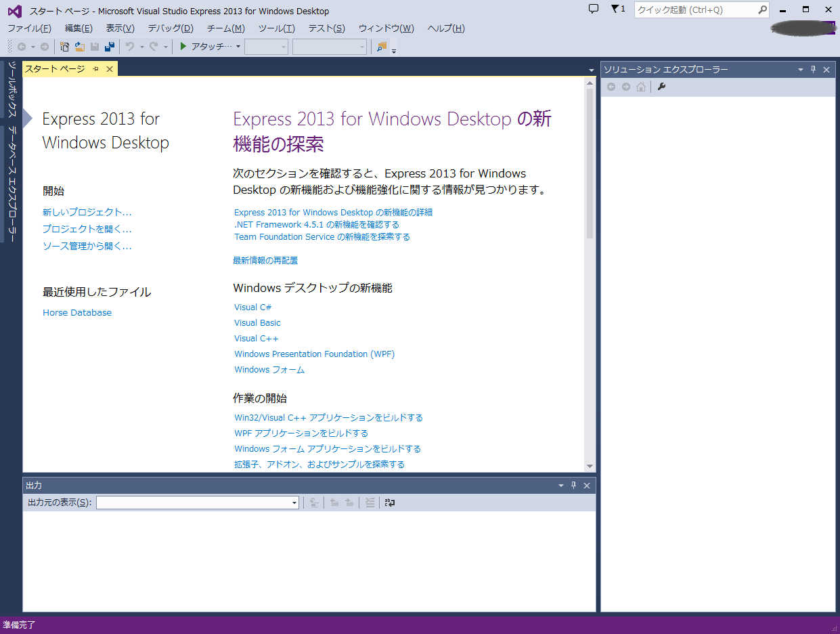Click the Save All toolbar icon
This screenshot has height=634, width=840.
[109, 47]
